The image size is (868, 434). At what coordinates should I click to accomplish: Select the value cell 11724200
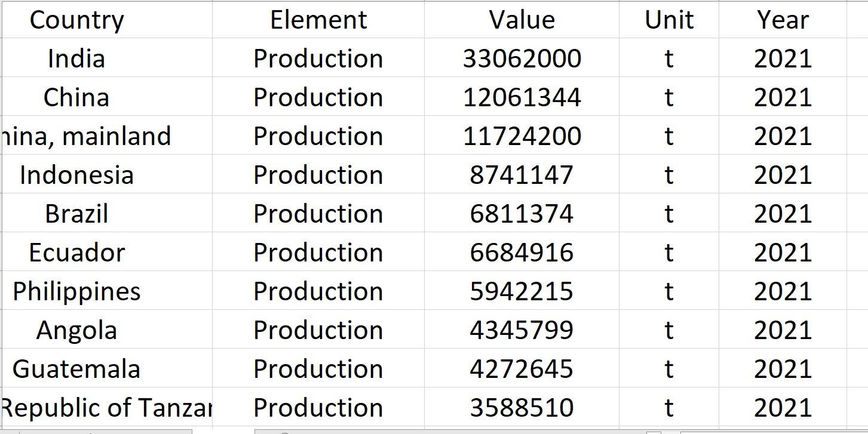[522, 136]
